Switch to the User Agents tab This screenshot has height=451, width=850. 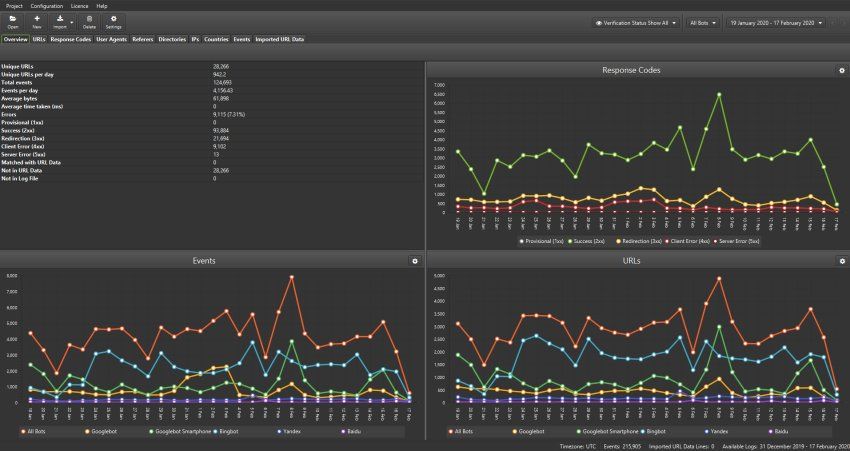pyautogui.click(x=111, y=39)
